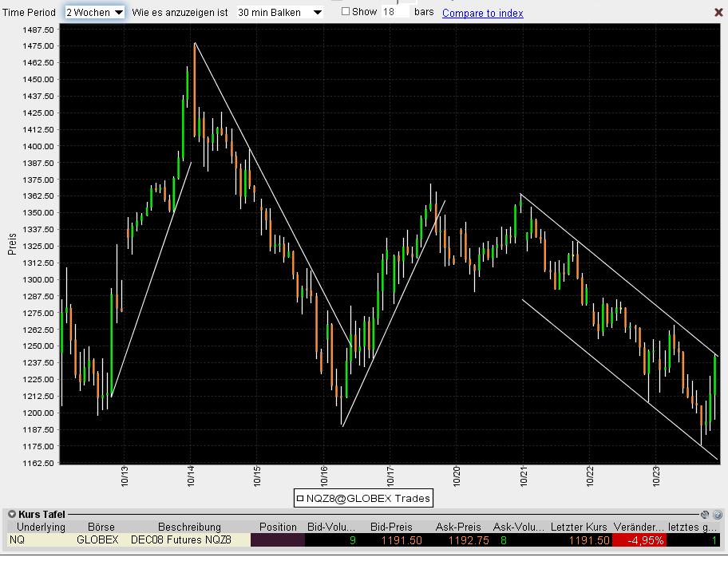Click the 1350.00 price axis label
This screenshot has height=561, width=728.
click(38, 212)
